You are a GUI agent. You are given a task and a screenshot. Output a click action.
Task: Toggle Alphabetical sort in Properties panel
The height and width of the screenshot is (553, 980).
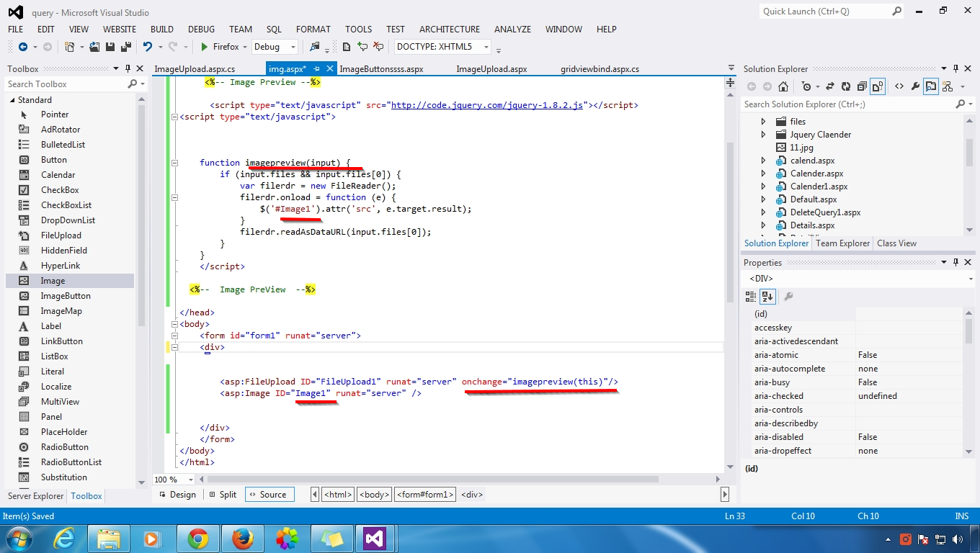click(x=767, y=296)
